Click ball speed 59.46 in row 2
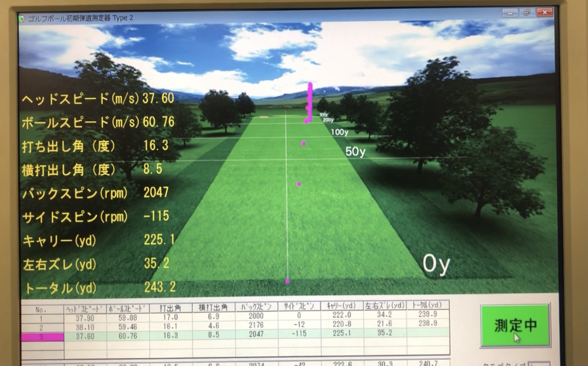The width and height of the screenshot is (588, 366). (128, 326)
